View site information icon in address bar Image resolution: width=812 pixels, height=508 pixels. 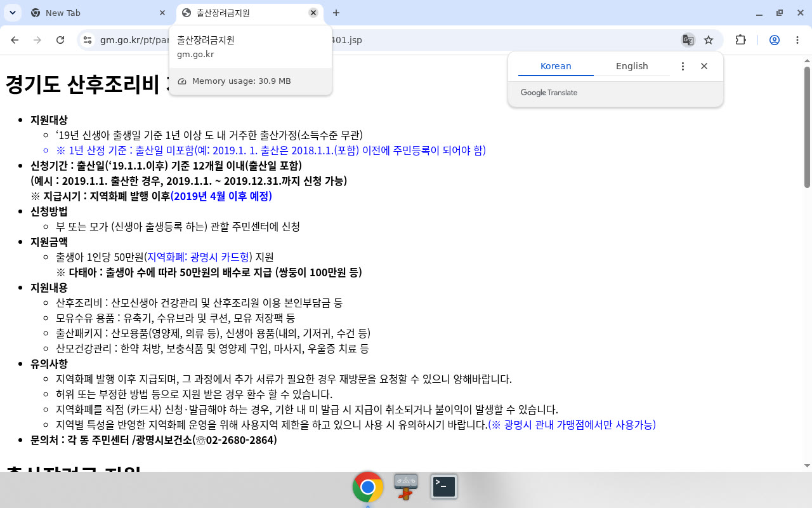click(x=88, y=40)
